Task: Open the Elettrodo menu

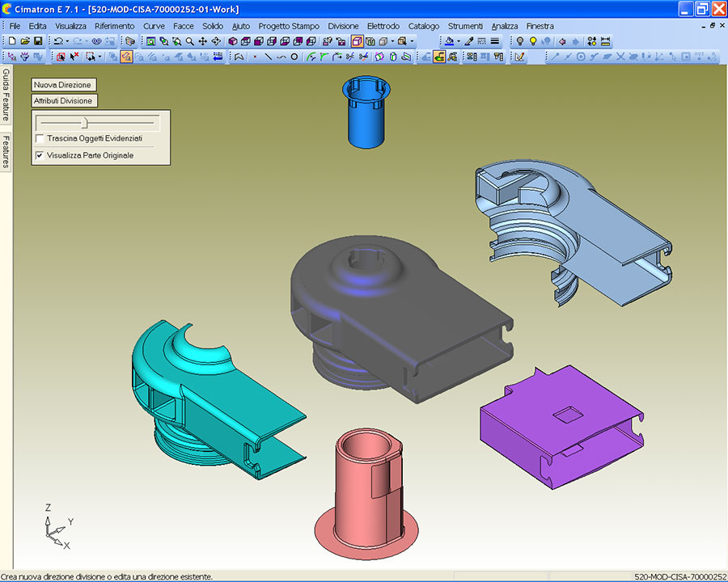Action: click(383, 26)
